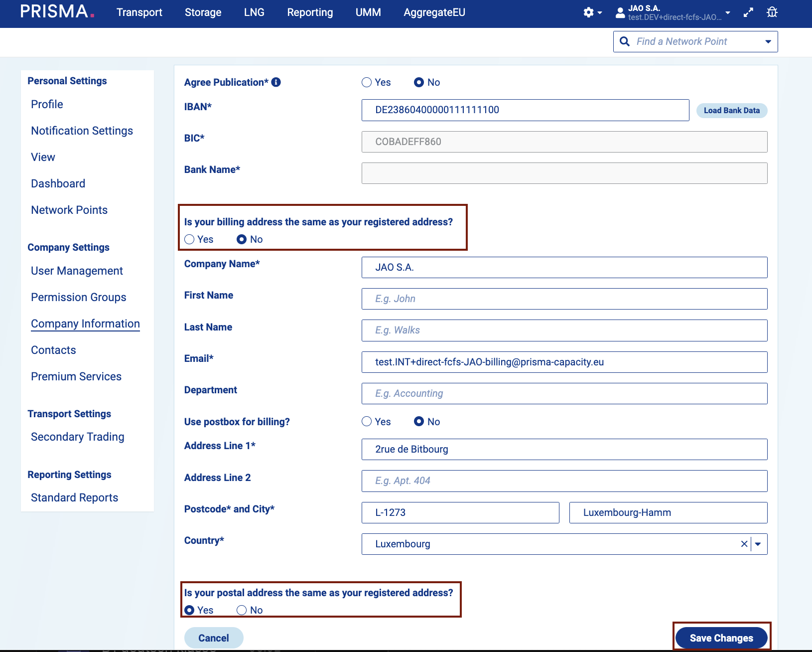Viewport: 812px width, 652px height.
Task: Clear the Luxembourg country selection
Action: point(744,544)
